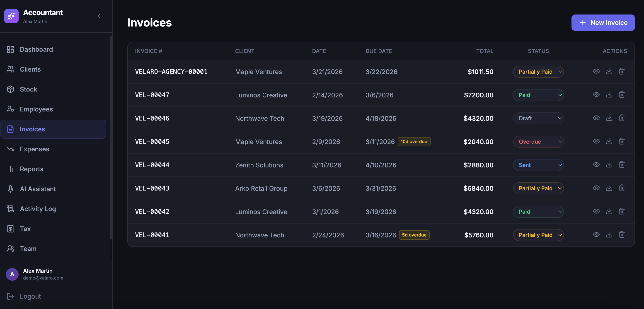Go to the Expenses page
This screenshot has height=309, width=644.
34,149
